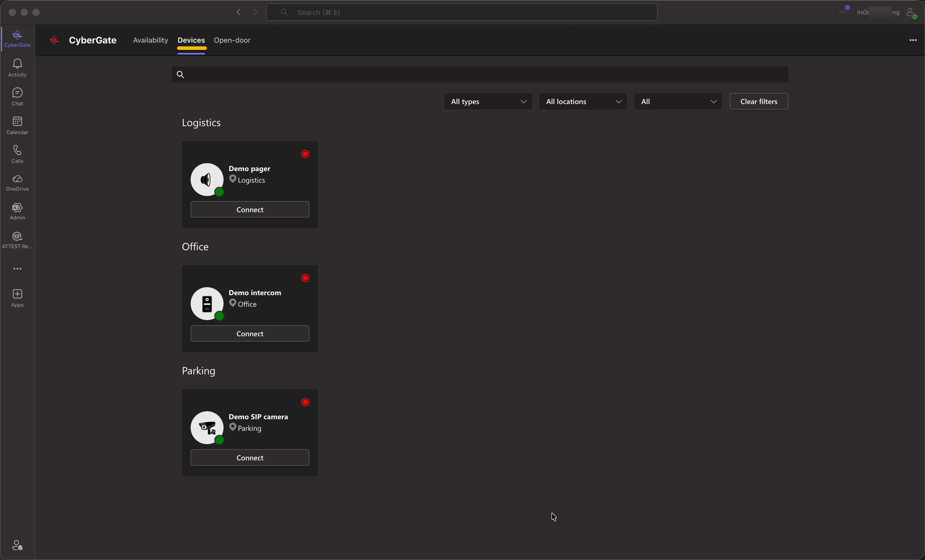This screenshot has height=560, width=925.
Task: Click the Demo SIP camera icon
Action: [207, 427]
